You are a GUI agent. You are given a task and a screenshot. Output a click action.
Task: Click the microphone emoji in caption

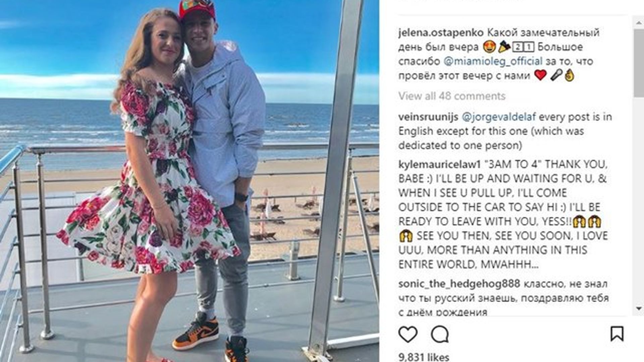tap(556, 75)
